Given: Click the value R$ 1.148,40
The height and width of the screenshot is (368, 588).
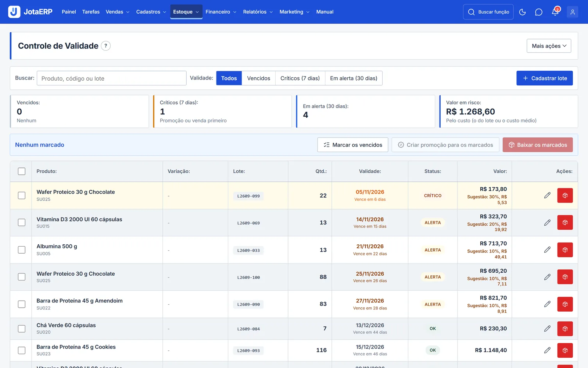Looking at the screenshot, I should (x=491, y=350).
